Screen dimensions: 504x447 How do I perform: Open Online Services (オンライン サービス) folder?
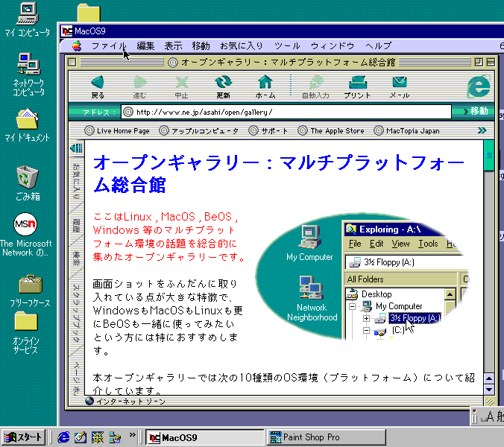pos(25,333)
